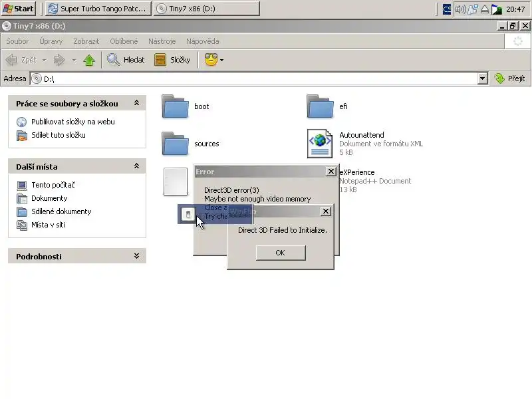
Task: Click the Sdílet tuto složku shared folder icon
Action: [22, 136]
